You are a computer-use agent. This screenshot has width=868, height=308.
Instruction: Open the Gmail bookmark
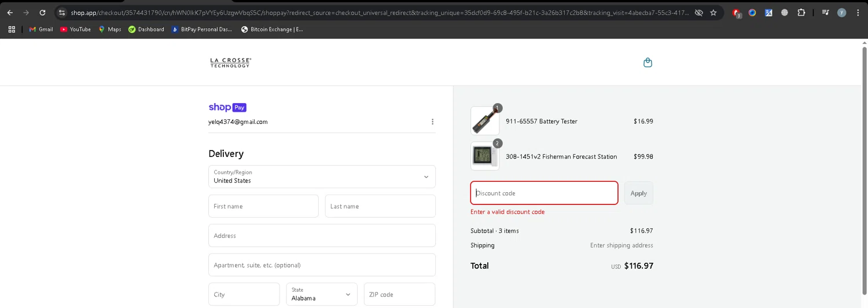pos(41,29)
